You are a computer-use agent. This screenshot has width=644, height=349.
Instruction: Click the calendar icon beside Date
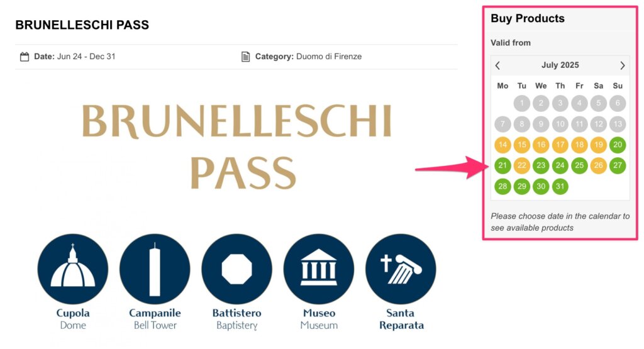coord(25,57)
